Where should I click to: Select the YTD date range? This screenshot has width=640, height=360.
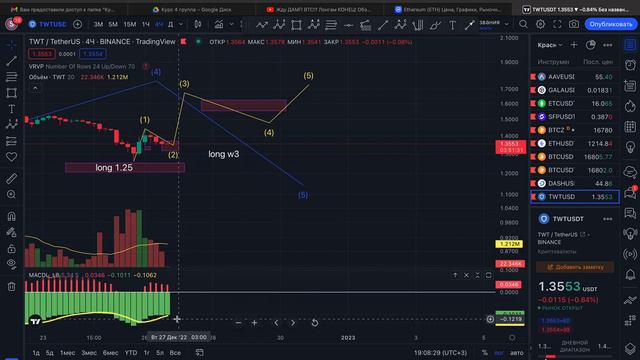pyautogui.click(x=131, y=353)
